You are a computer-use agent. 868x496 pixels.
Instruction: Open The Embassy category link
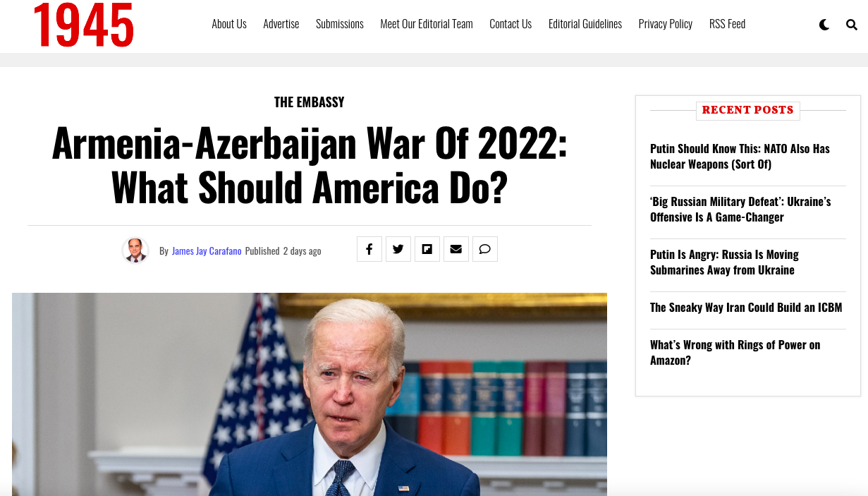(310, 102)
